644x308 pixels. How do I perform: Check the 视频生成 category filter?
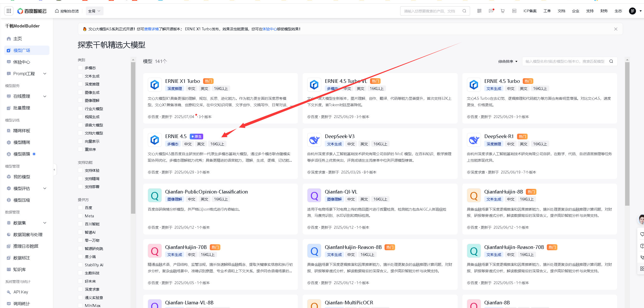click(80, 117)
